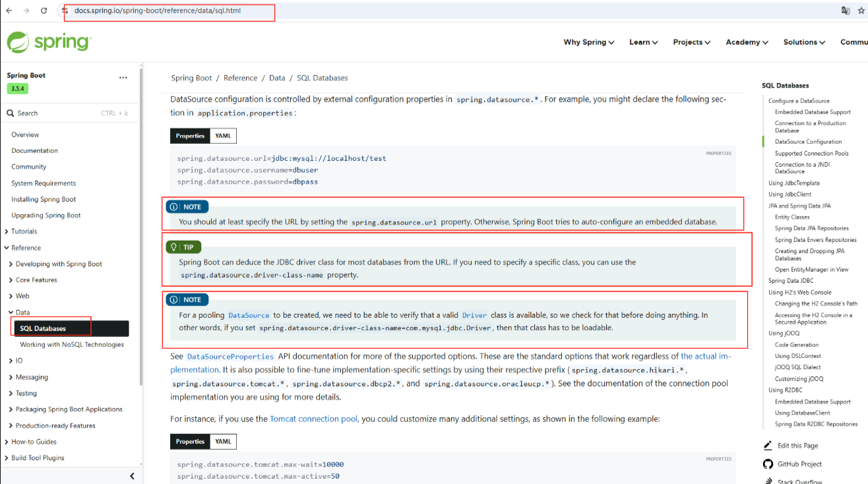Expand the Testing sidebar section
Screen dimensions: 868x484
[x=11, y=393]
